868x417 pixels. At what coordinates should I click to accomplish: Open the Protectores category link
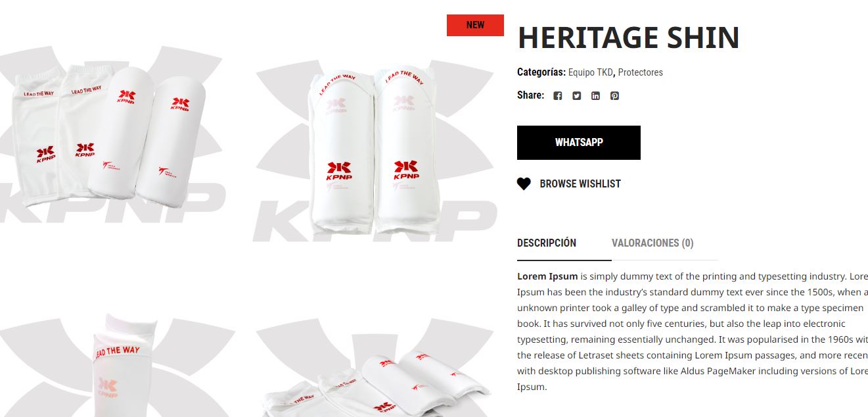(x=641, y=72)
